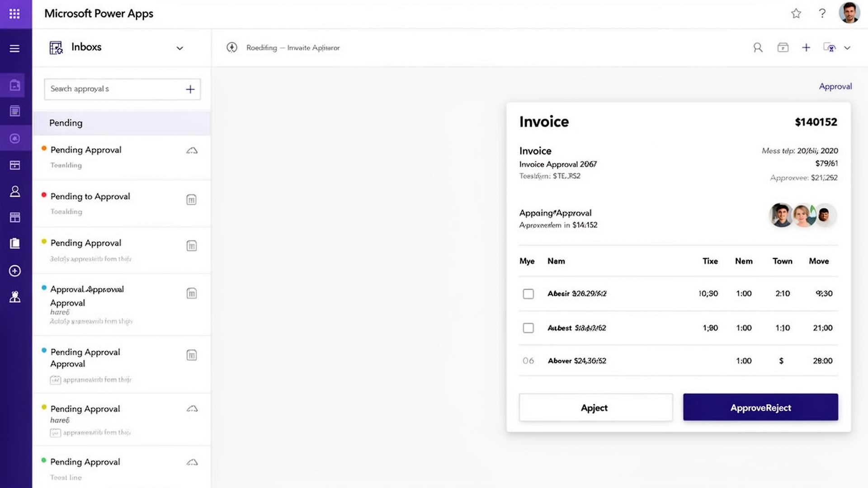Expand the toolbar chevron dropdown
The image size is (868, 488).
[x=847, y=48]
